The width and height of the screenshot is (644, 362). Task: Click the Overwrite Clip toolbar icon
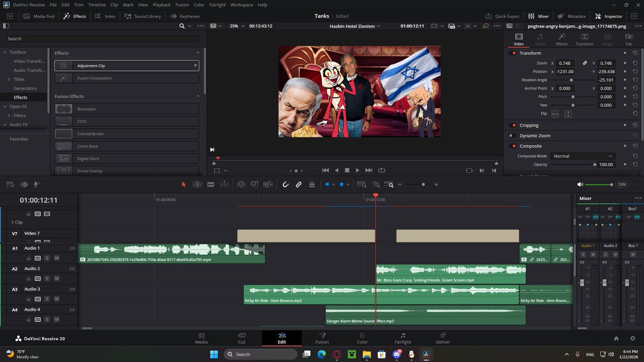pyautogui.click(x=254, y=184)
